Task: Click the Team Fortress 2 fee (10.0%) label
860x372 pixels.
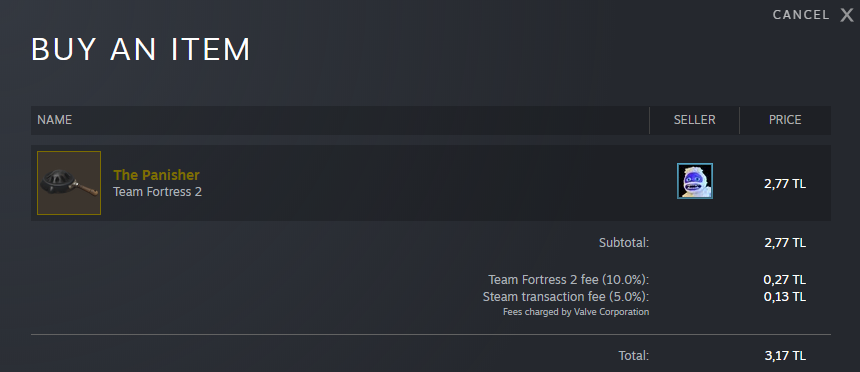Action: pyautogui.click(x=569, y=280)
